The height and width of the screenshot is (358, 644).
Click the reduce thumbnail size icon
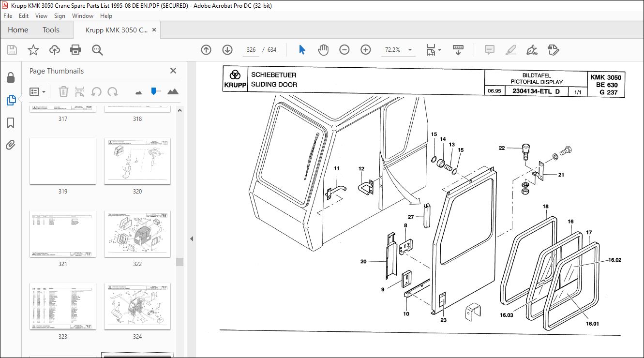pyautogui.click(x=139, y=92)
